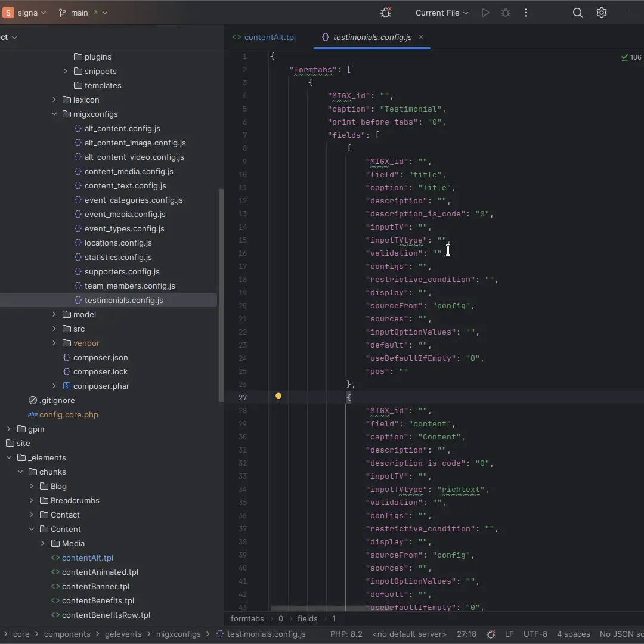The image size is (644, 644).
Task: Click the Run button in the toolbar
Action: coord(485,13)
